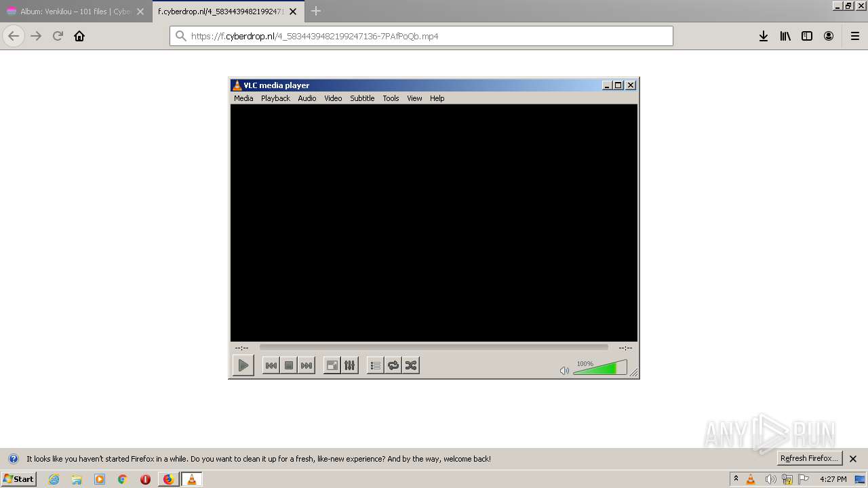Viewport: 868px width, 488px height.
Task: Open the Firefox library menu
Action: pos(785,36)
